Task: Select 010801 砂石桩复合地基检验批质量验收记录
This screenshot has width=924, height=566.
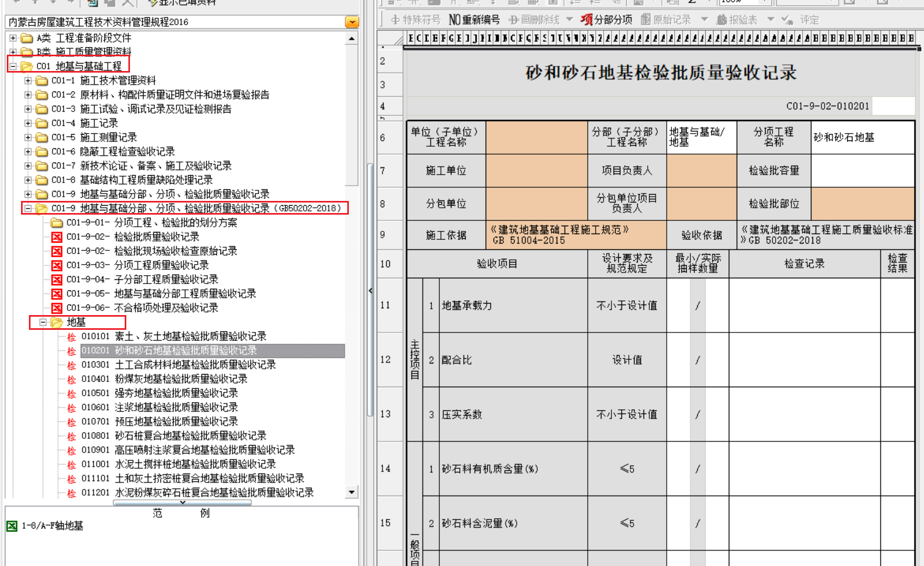Action: click(174, 436)
